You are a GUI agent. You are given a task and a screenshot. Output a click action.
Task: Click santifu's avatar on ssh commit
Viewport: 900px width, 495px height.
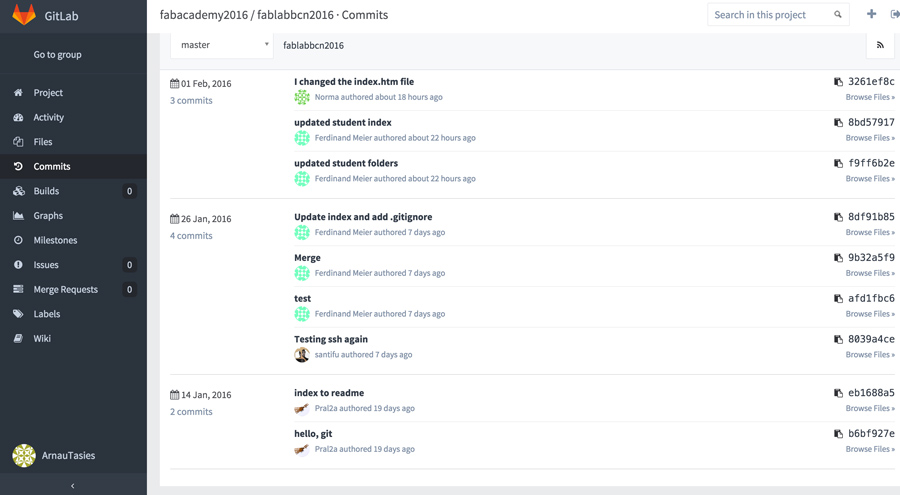(x=302, y=355)
